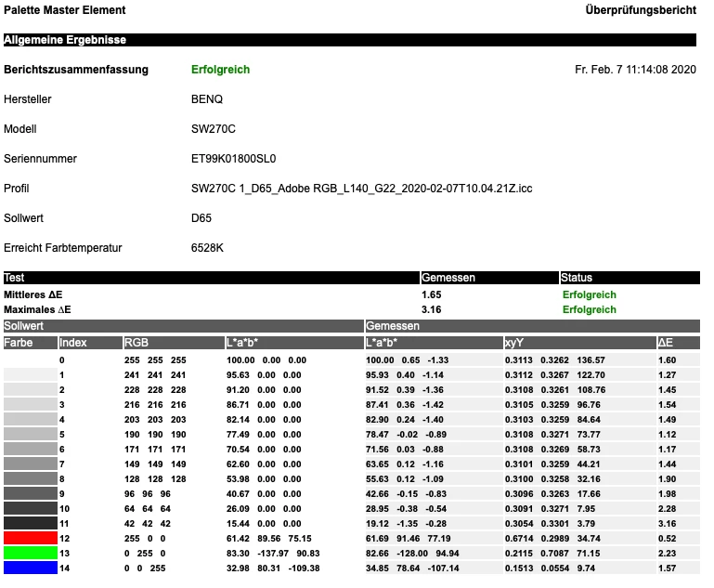Click the green color swatch at index 13
714x588 pixels.
point(31,553)
